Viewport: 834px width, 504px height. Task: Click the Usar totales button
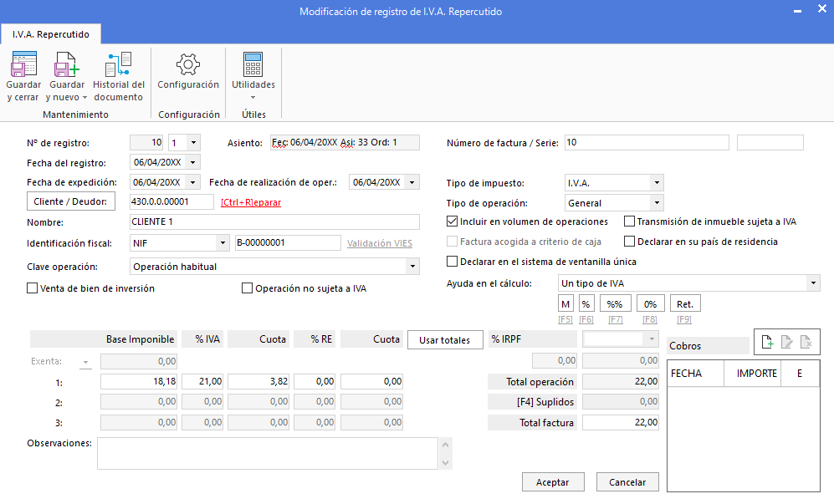click(x=445, y=339)
